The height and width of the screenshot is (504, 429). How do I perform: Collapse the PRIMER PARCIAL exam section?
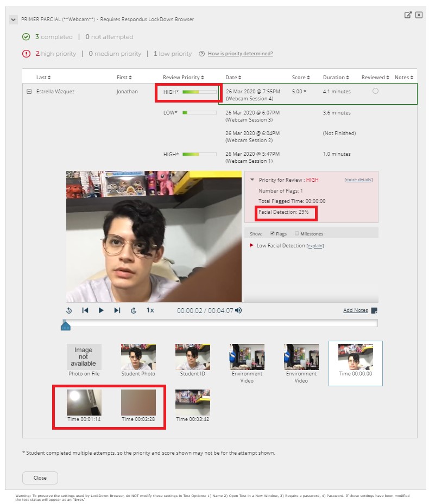pyautogui.click(x=13, y=20)
